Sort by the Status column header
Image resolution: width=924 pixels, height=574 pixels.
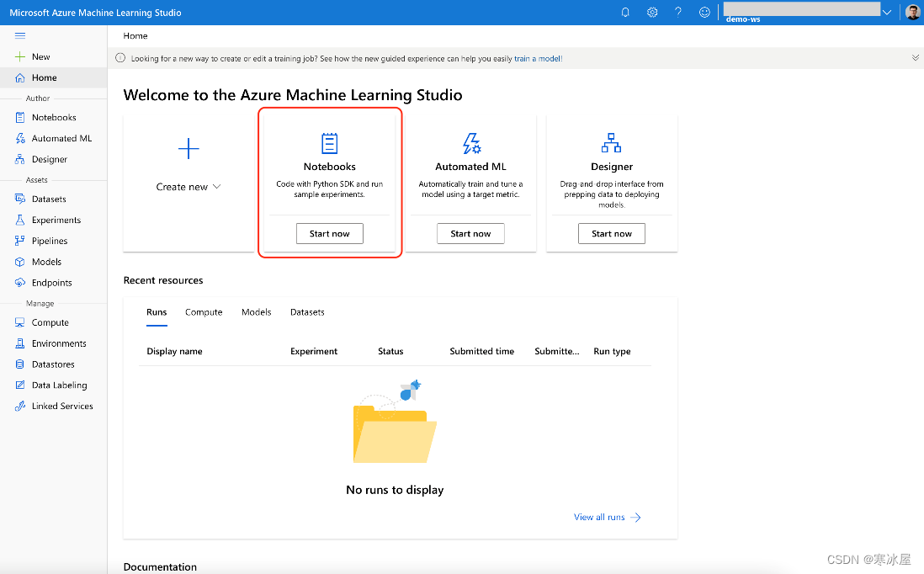pyautogui.click(x=390, y=351)
